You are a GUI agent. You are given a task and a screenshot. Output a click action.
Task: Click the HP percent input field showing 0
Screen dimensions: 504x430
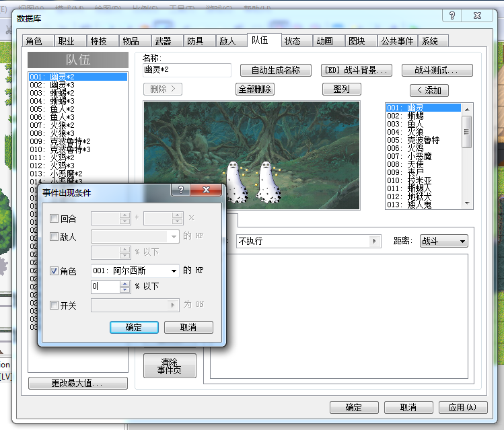(x=106, y=287)
